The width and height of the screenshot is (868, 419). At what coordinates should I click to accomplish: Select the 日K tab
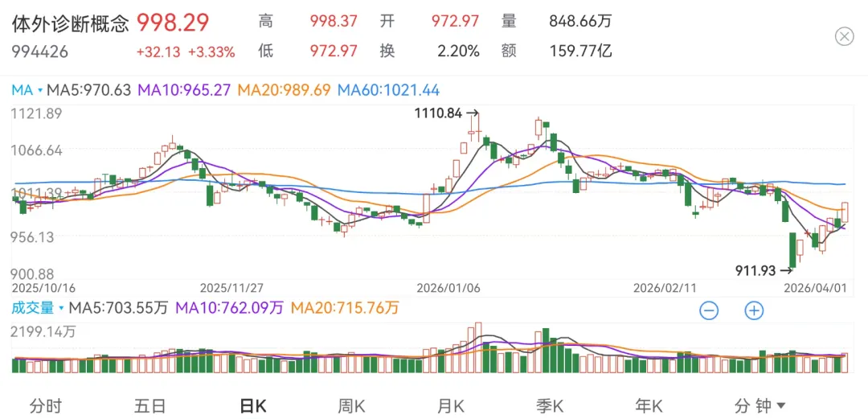click(x=253, y=406)
